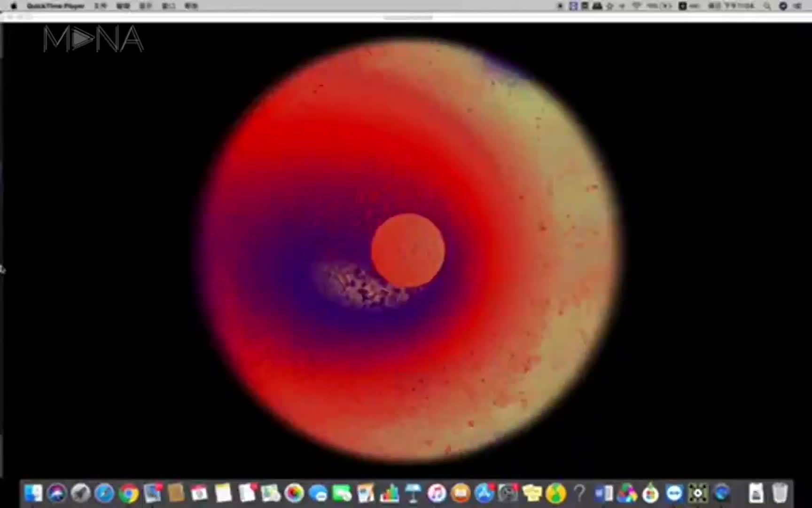The image size is (812, 508).
Task: Open Safari compass icon in Dock
Action: coord(104,493)
